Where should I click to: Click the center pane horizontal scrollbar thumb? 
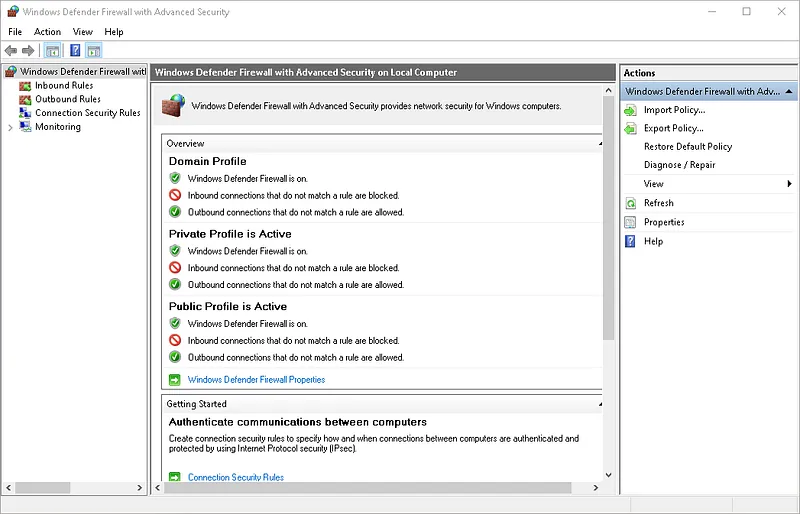click(x=367, y=488)
